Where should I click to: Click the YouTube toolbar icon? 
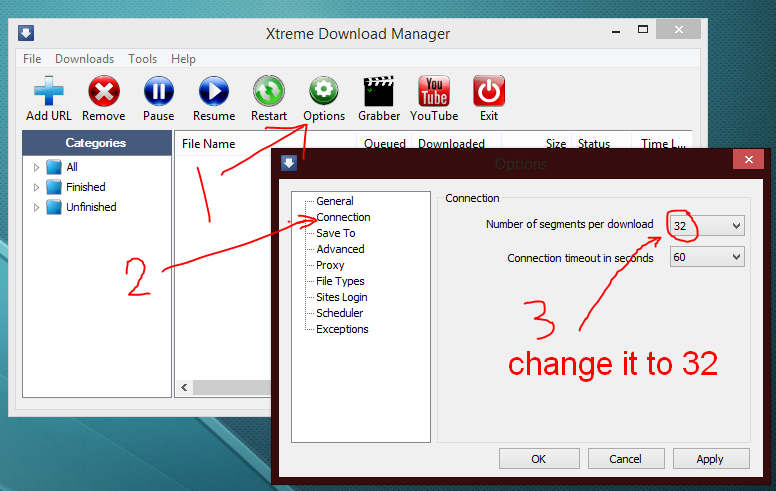point(434,91)
